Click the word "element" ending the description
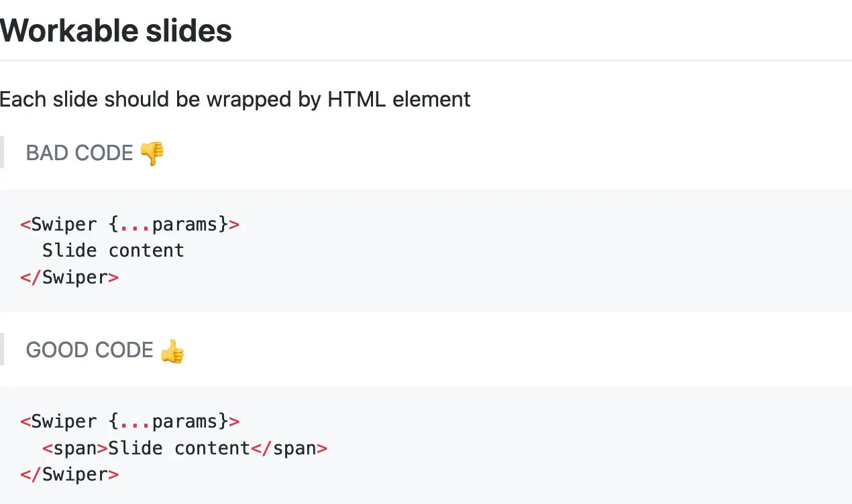Screen dimensions: 852x504 tap(431, 100)
